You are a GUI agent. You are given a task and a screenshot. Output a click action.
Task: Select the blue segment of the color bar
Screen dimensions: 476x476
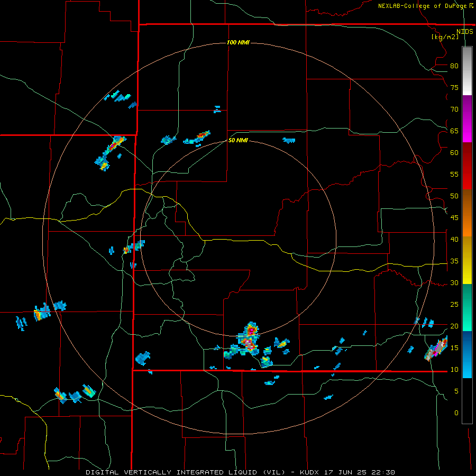click(x=467, y=354)
